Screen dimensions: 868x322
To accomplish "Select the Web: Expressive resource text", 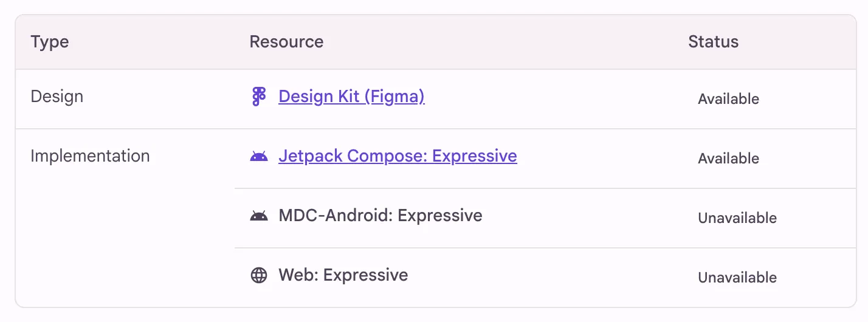I will [x=343, y=275].
